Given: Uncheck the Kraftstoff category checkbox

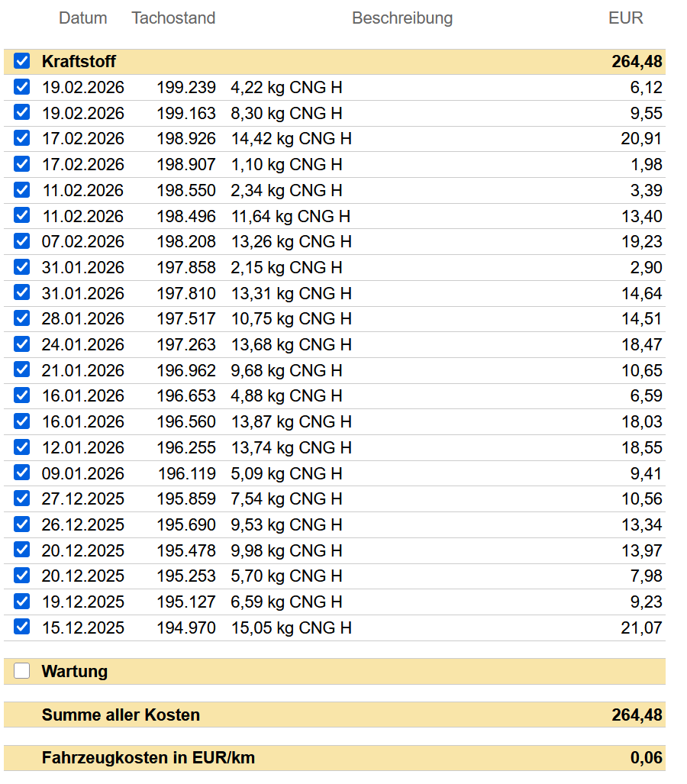Looking at the screenshot, I should tap(21, 61).
